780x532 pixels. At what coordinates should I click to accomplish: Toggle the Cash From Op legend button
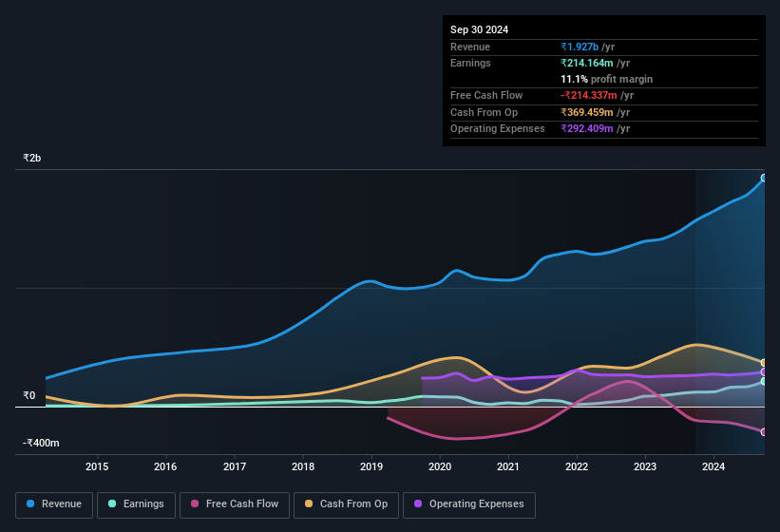(x=346, y=505)
